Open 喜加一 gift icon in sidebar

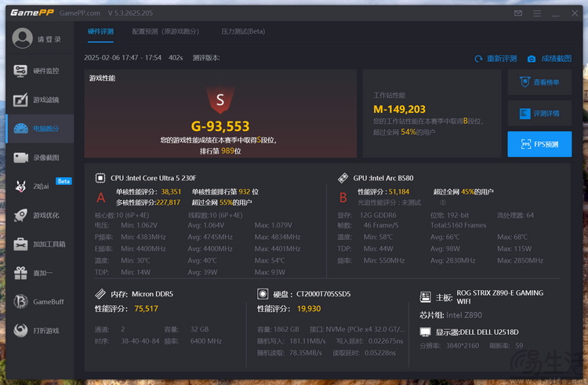click(x=20, y=273)
